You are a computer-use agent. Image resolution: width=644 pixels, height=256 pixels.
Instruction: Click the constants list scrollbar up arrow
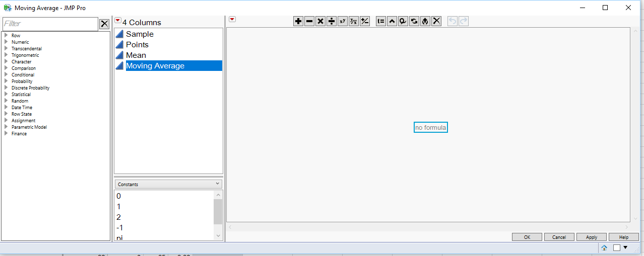pyautogui.click(x=218, y=195)
